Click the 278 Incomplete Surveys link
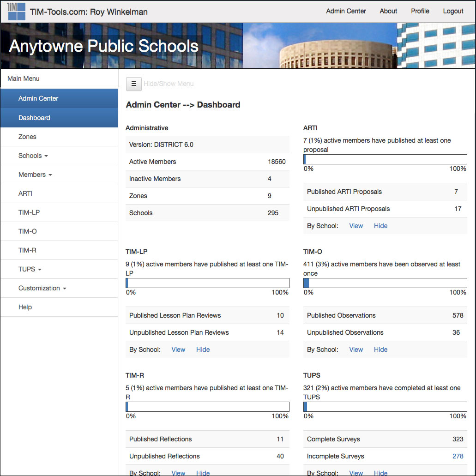 (x=458, y=456)
